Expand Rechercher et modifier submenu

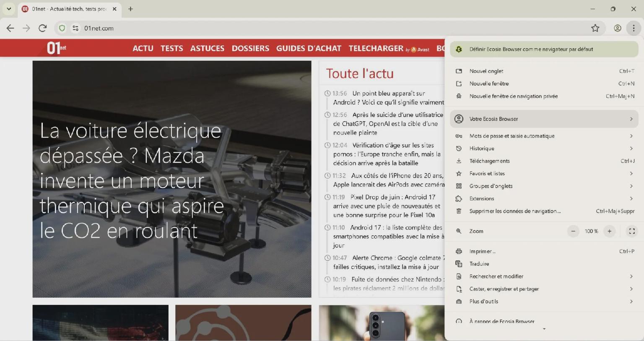click(x=544, y=276)
